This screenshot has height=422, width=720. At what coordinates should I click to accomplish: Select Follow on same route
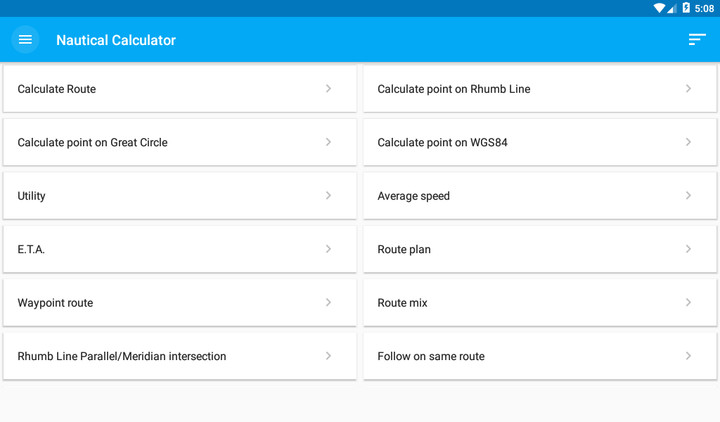click(x=431, y=356)
